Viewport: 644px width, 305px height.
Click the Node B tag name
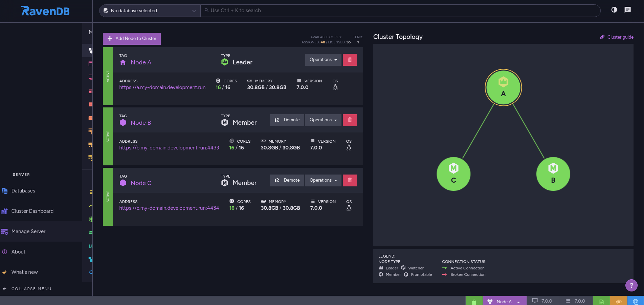(141, 123)
